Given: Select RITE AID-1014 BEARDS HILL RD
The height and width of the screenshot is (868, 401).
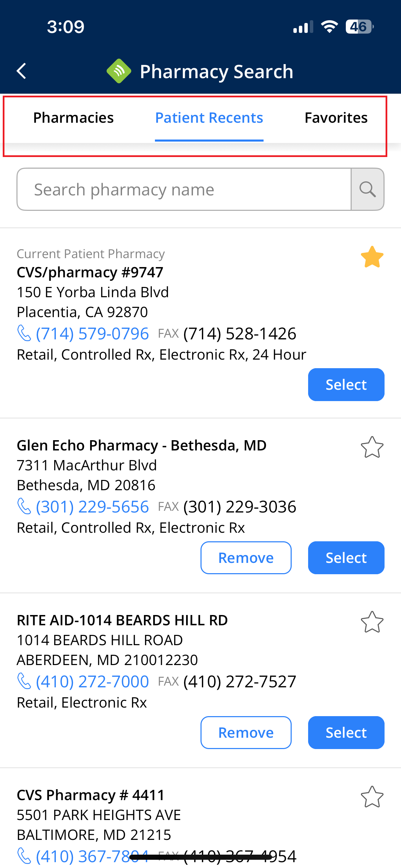Looking at the screenshot, I should coord(346,733).
